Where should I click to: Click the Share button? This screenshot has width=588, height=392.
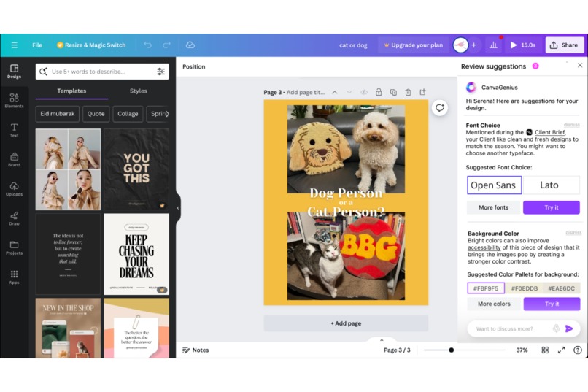point(564,45)
